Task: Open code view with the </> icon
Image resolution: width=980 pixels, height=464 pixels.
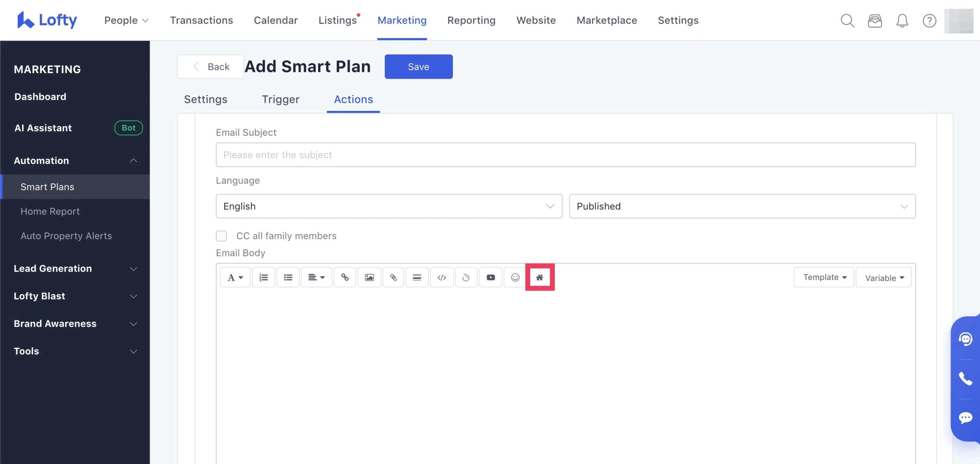Action: 442,277
